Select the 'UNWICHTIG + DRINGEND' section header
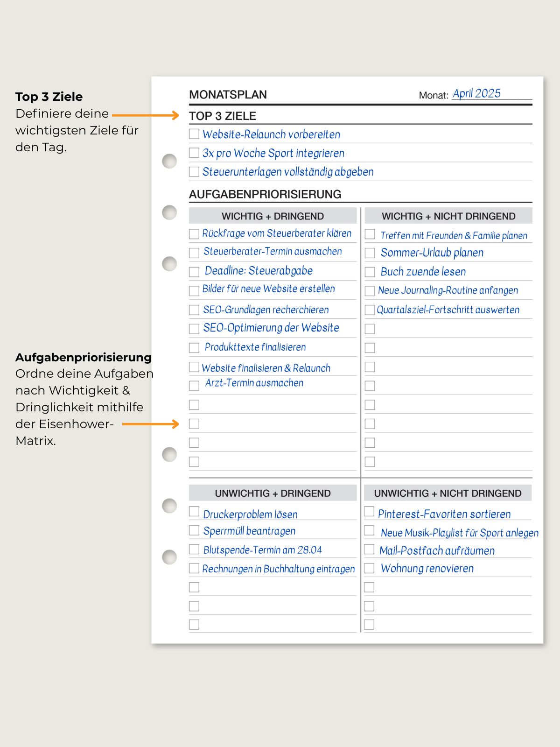 pyautogui.click(x=273, y=493)
